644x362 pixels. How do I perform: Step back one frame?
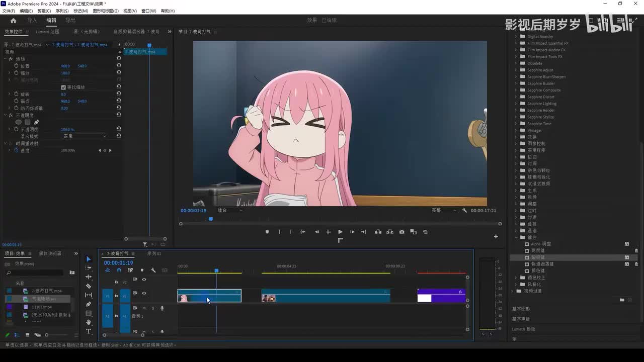pos(316,232)
